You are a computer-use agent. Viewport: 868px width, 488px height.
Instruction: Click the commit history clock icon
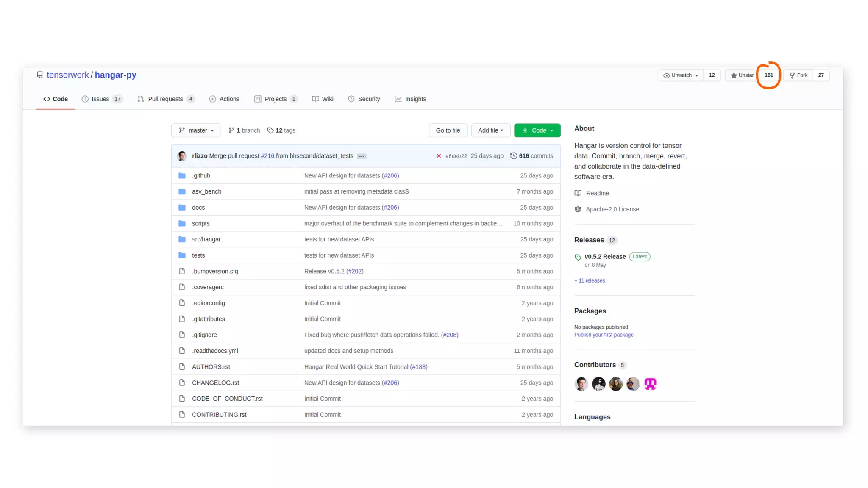click(x=513, y=156)
